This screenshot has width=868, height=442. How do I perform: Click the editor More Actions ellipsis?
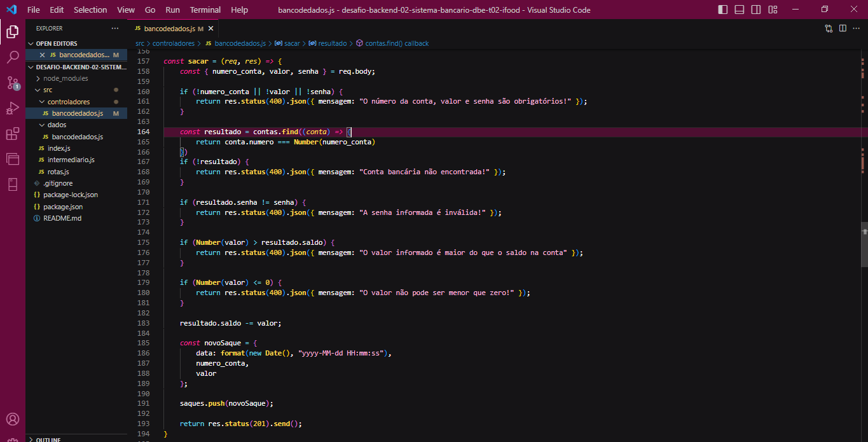(855, 29)
